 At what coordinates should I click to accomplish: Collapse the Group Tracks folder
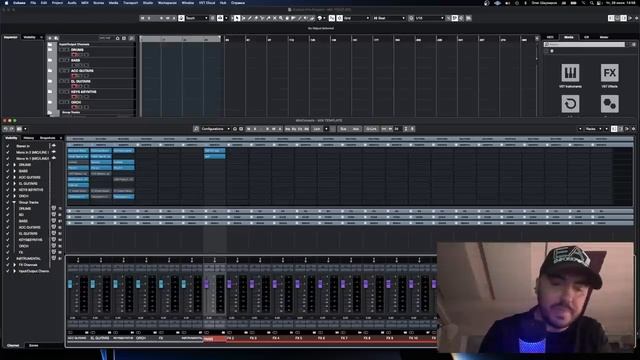15,202
